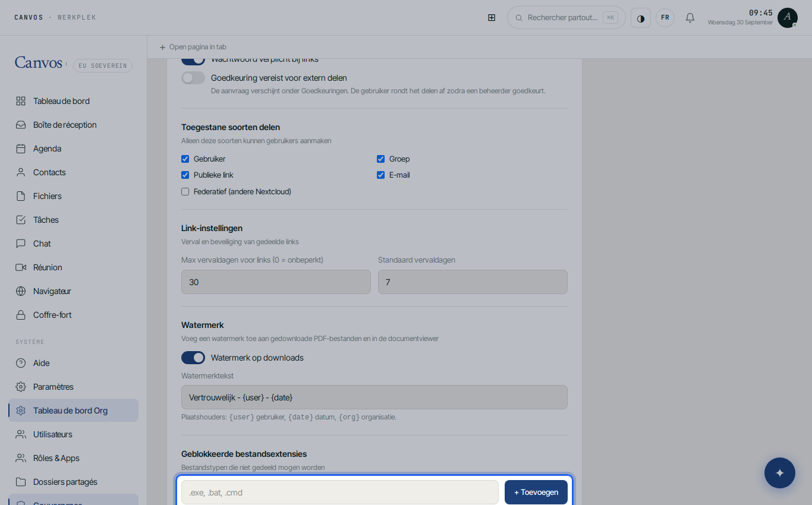Image resolution: width=812 pixels, height=505 pixels.
Task: Open the notifications bell
Action: coord(690,18)
